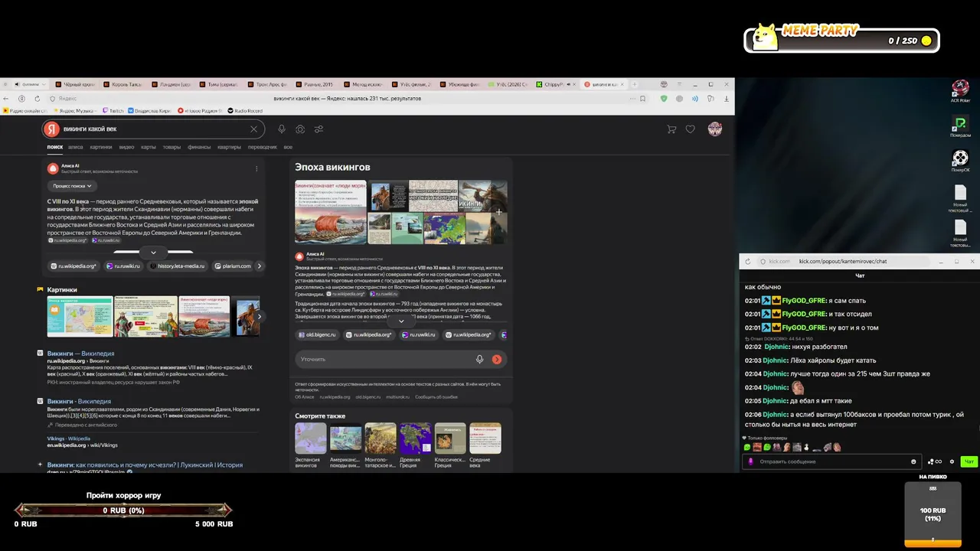The width and height of the screenshot is (980, 551).
Task: Open emoji picker in Kick chat
Action: tap(913, 461)
